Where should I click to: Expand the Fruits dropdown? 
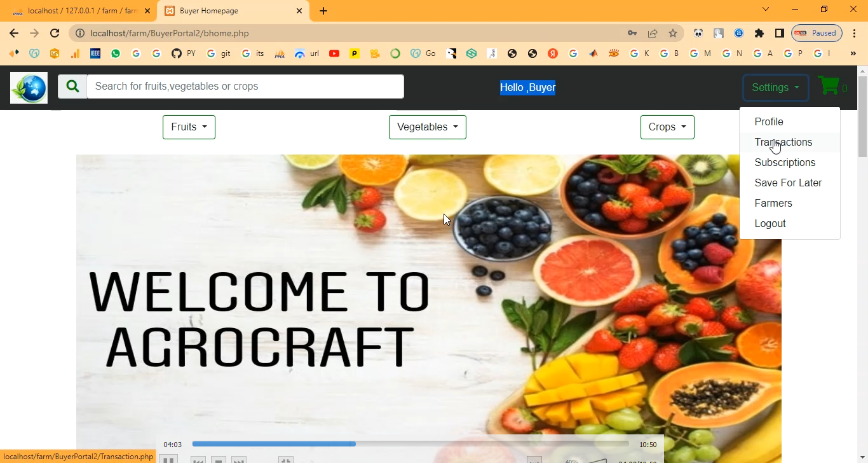tap(189, 127)
